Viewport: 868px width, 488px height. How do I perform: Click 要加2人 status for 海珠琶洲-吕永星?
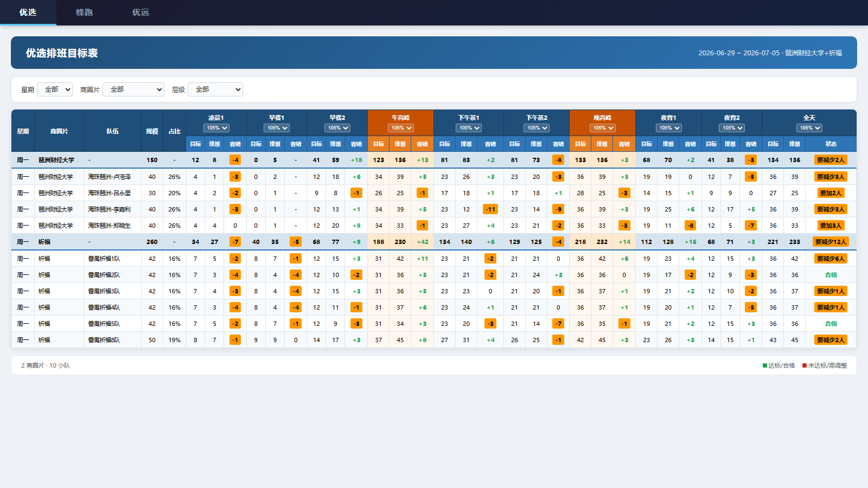point(831,193)
